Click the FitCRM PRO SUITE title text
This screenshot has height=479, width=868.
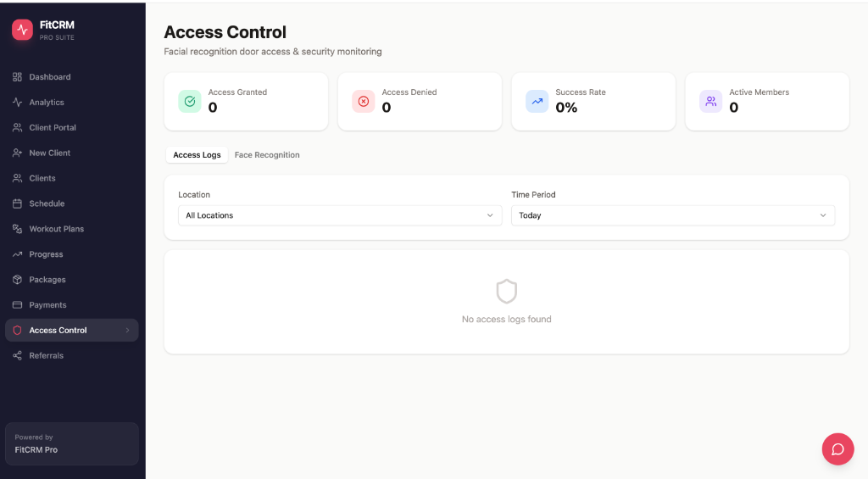(57, 30)
